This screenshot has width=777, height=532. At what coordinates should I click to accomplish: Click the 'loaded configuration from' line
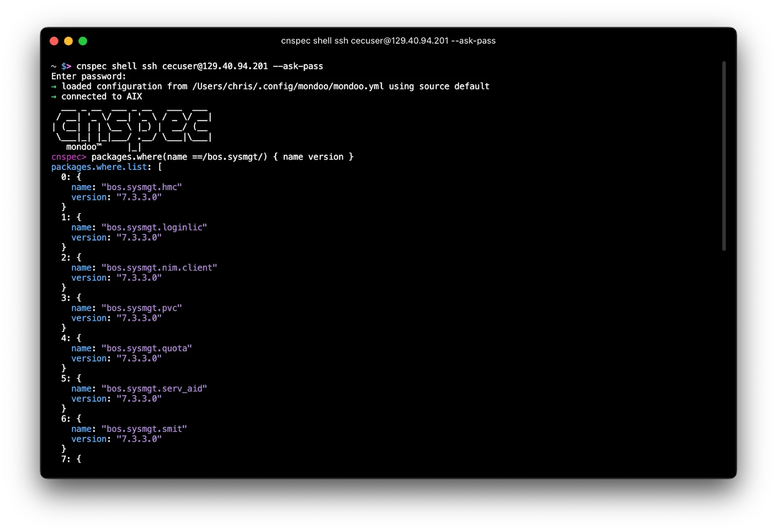click(x=270, y=86)
